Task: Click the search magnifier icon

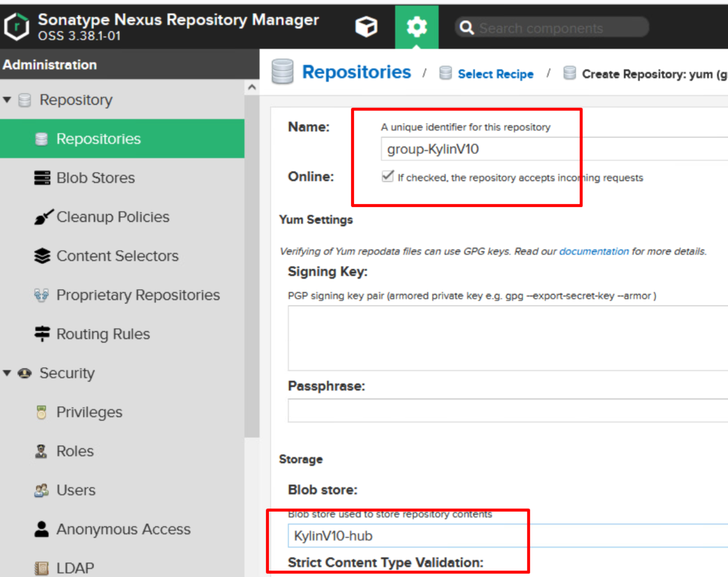Action: point(466,28)
